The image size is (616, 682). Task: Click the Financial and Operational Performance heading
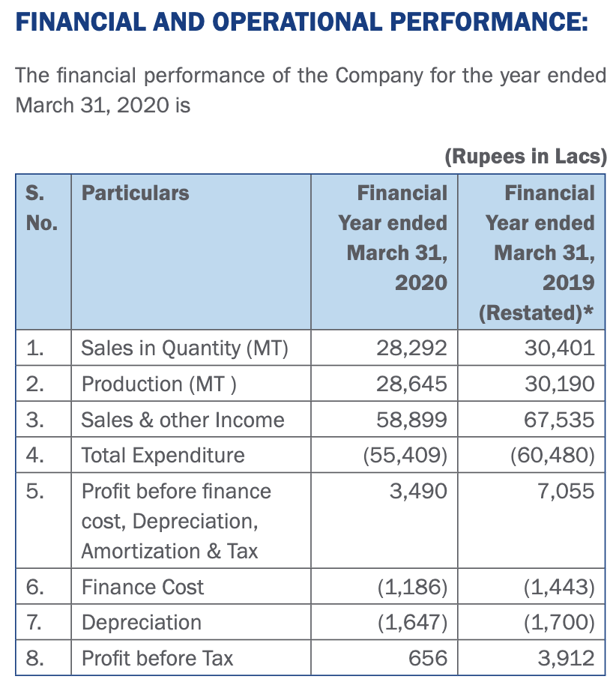[x=301, y=22]
